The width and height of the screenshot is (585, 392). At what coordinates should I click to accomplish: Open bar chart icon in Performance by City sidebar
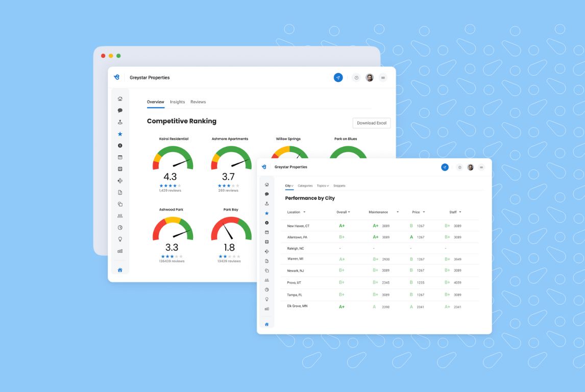tap(267, 309)
